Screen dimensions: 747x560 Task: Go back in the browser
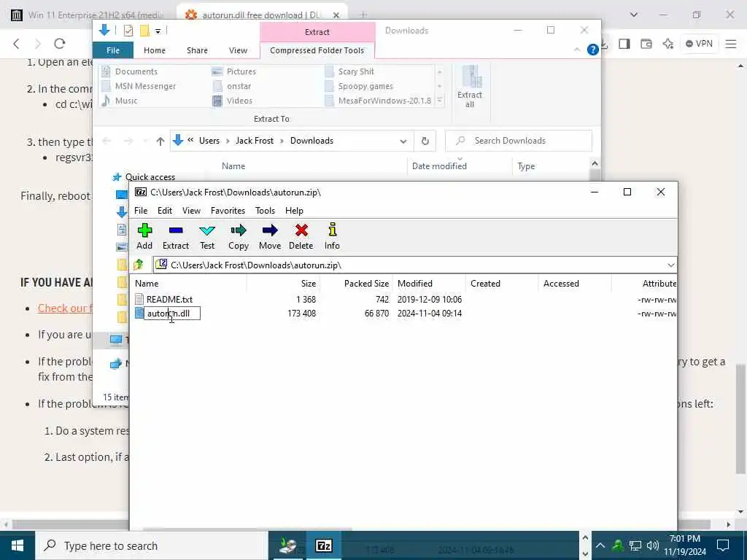coord(16,44)
